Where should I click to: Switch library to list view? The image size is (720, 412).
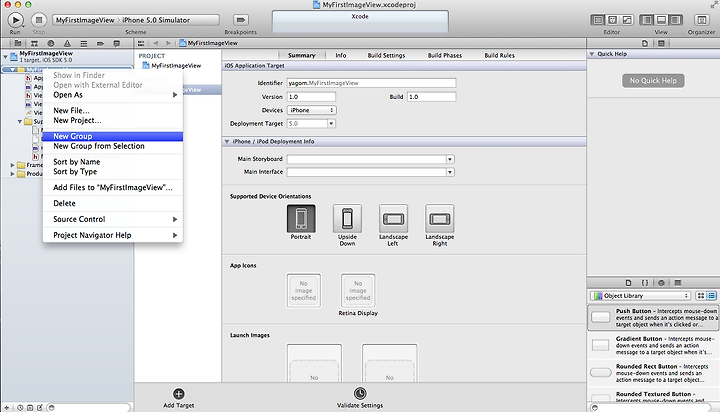click(711, 296)
